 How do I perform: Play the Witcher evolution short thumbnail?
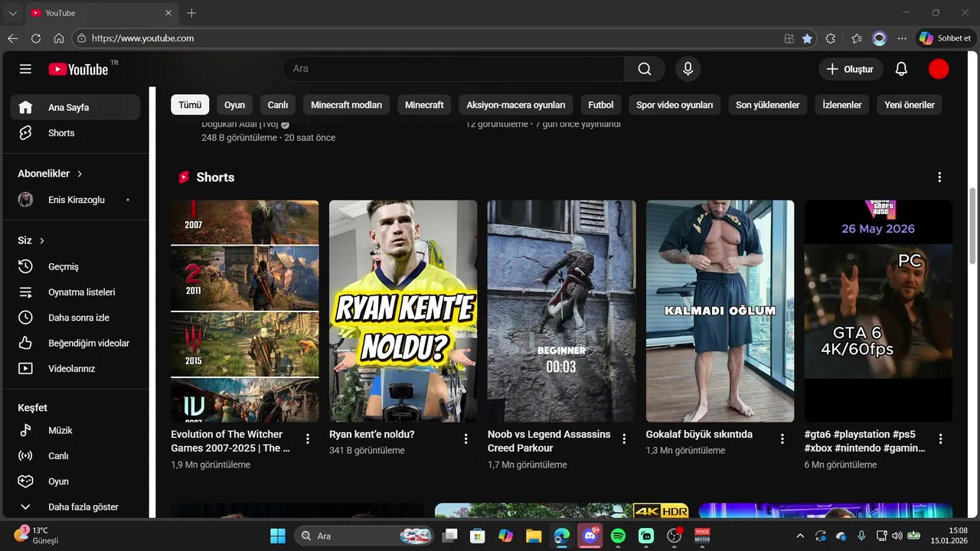click(x=245, y=311)
